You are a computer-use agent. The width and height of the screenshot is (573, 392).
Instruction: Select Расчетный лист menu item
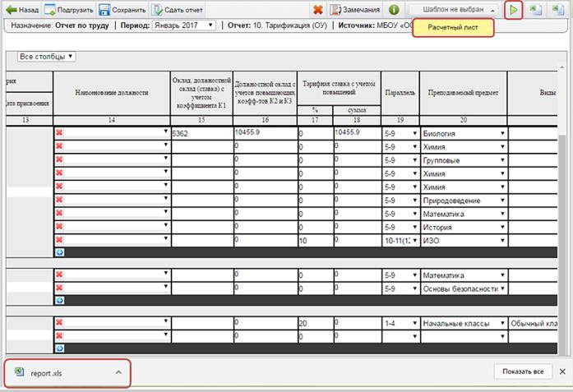(453, 28)
